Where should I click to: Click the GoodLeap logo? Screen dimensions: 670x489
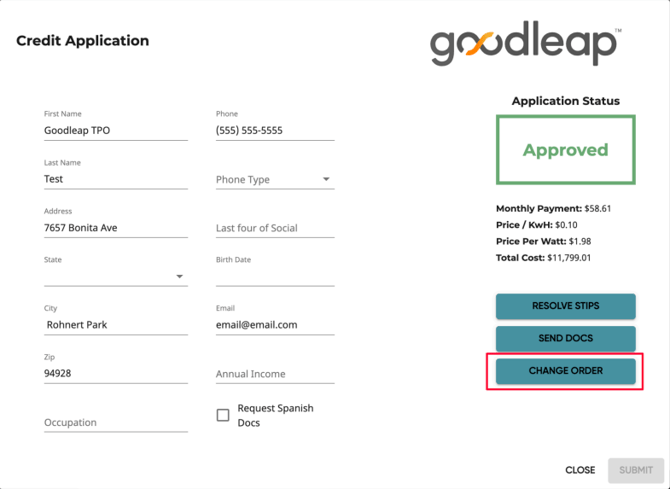coord(525,45)
